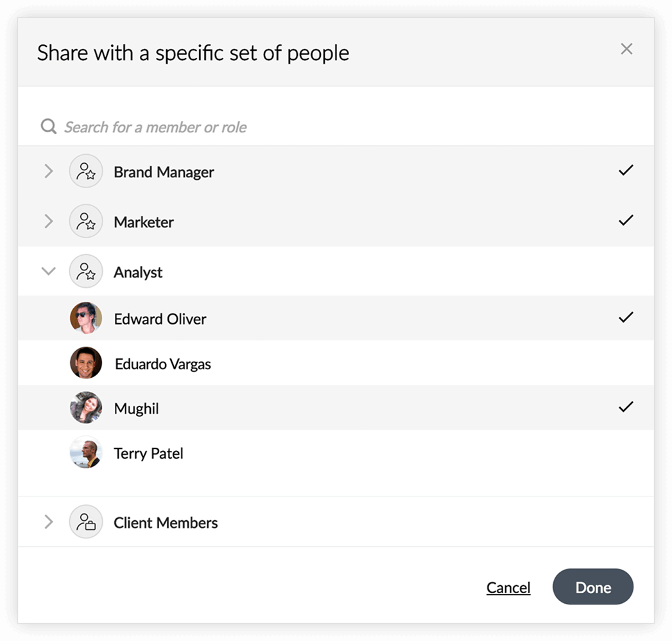Click the Client Members group icon
672x641 pixels.
[86, 522]
